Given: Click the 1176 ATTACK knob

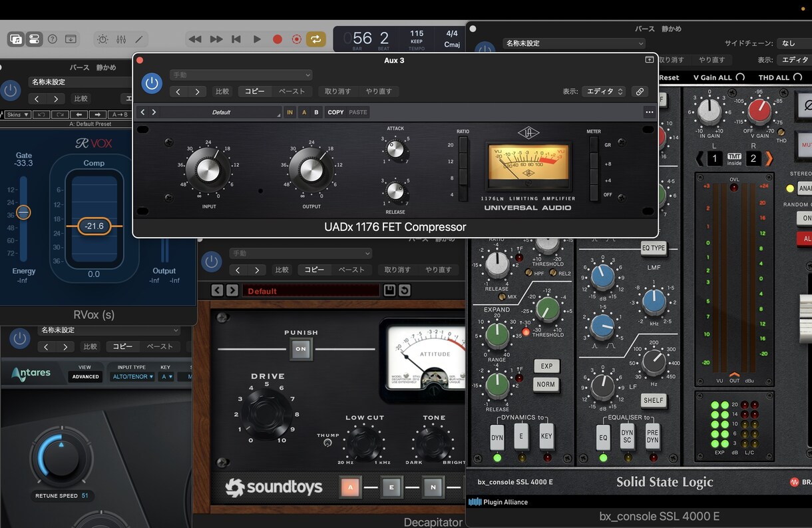Looking at the screenshot, I should (x=395, y=149).
